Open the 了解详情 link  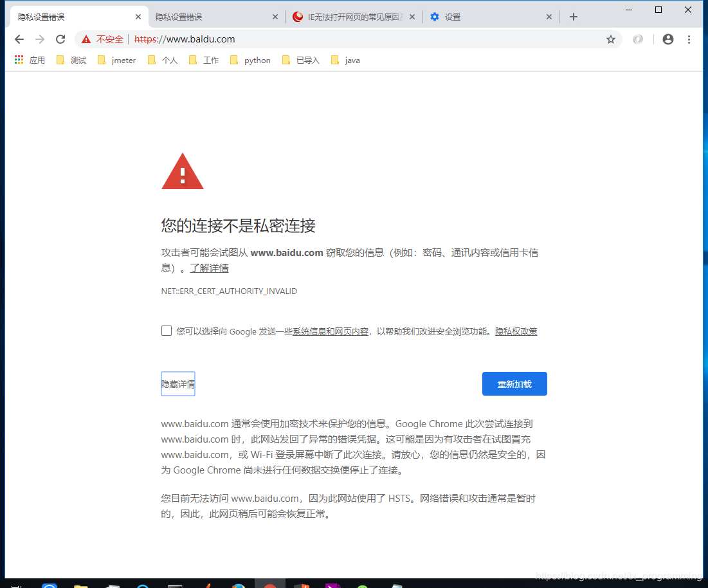tap(209, 268)
